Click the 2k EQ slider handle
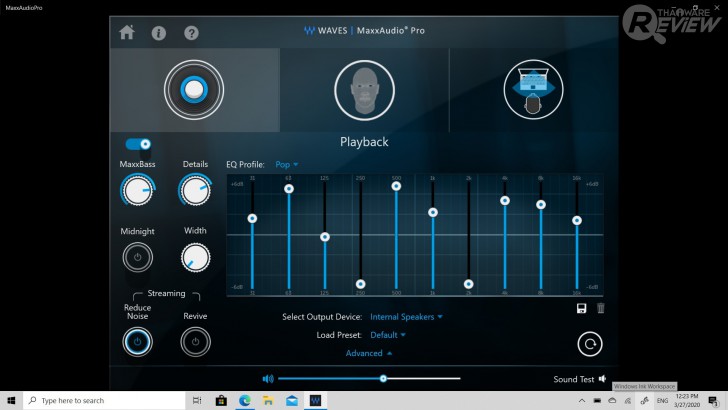Viewport: 728px width, 410px height. pos(468,284)
